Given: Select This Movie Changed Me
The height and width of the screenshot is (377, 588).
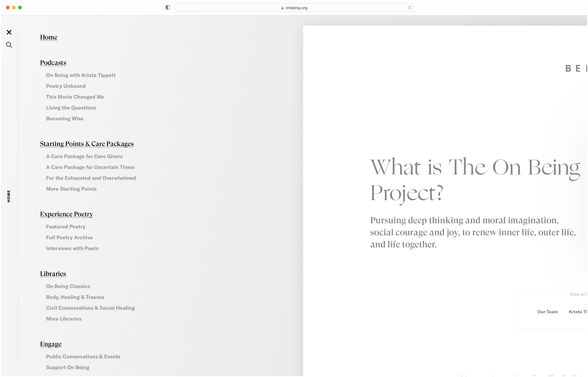Looking at the screenshot, I should 75,97.
